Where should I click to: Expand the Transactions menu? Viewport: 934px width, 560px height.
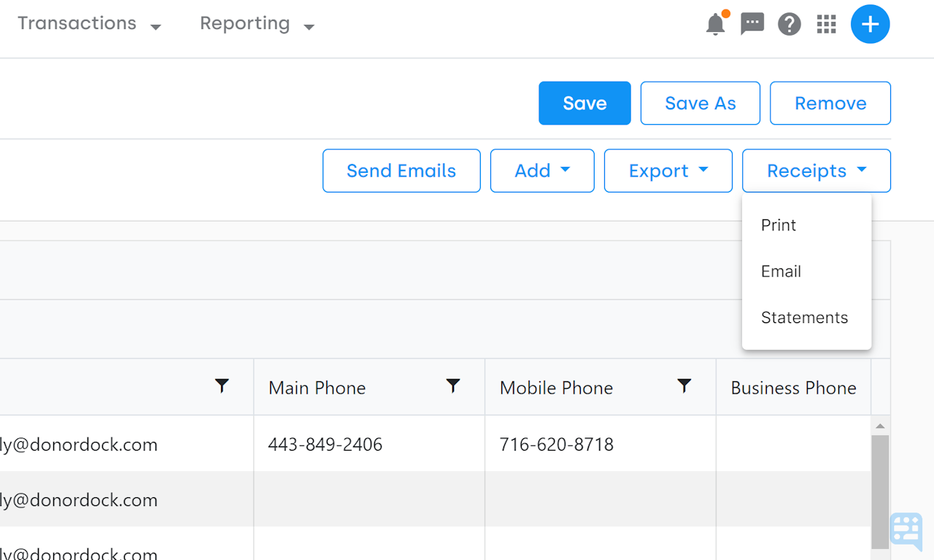click(88, 23)
